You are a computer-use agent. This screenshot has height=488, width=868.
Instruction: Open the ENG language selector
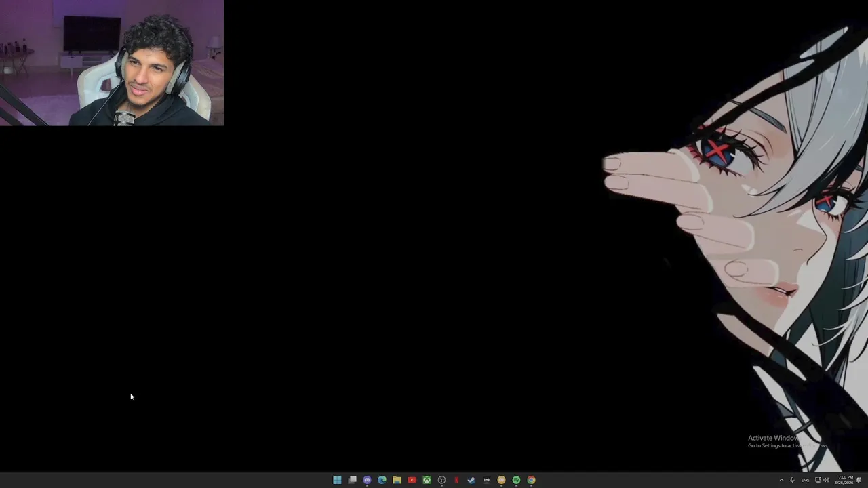pos(805,480)
